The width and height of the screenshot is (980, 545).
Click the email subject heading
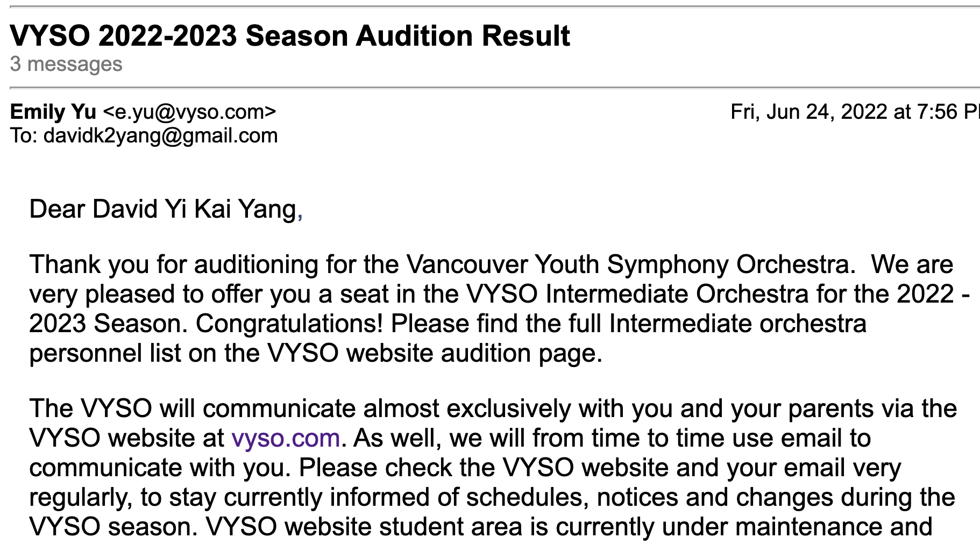click(290, 36)
